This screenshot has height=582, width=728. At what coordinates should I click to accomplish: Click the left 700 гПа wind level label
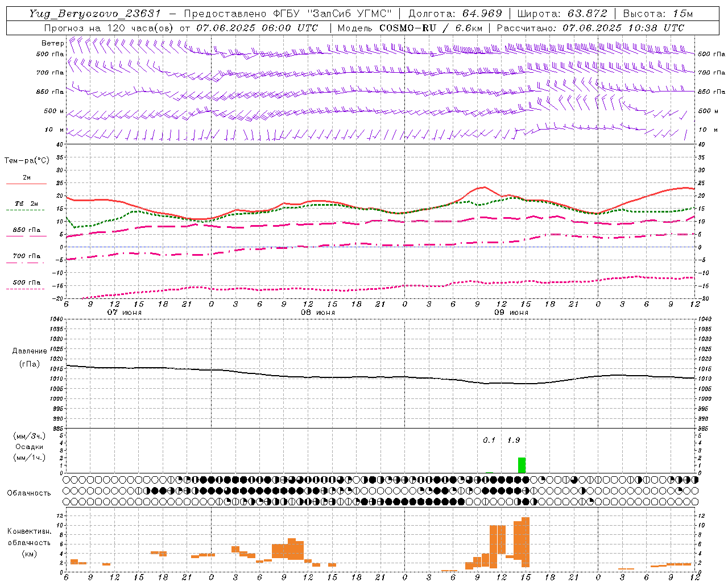(50, 73)
